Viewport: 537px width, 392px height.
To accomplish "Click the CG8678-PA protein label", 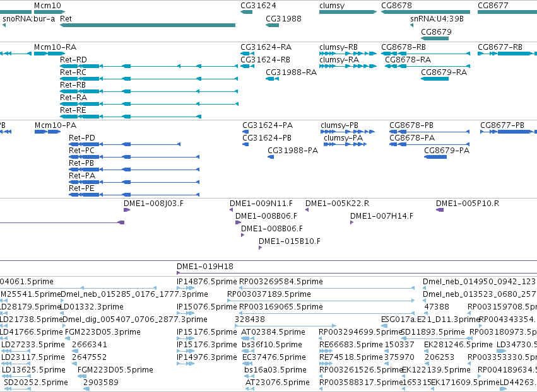I will click(x=412, y=138).
